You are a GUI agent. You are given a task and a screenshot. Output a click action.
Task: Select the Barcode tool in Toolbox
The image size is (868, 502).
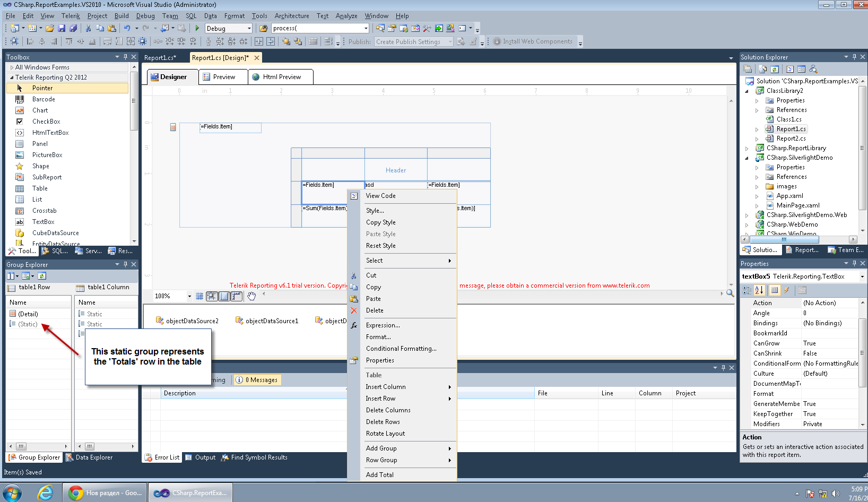[44, 99]
